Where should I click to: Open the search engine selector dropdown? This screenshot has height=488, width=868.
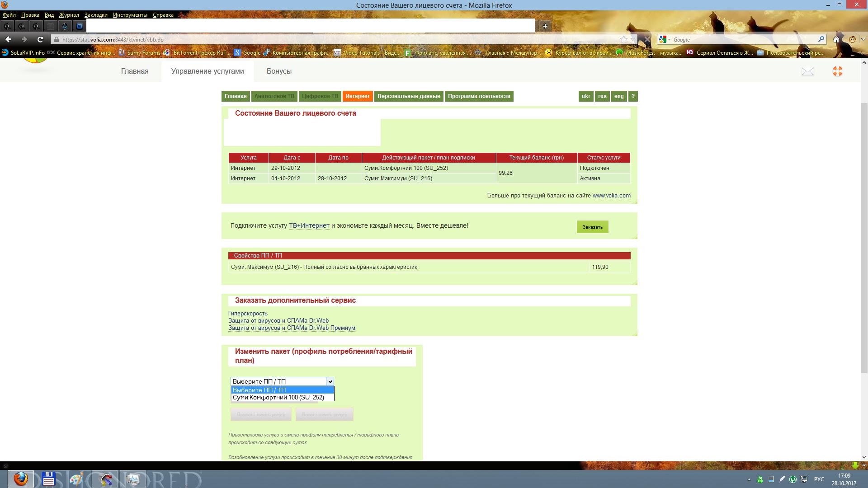(665, 39)
